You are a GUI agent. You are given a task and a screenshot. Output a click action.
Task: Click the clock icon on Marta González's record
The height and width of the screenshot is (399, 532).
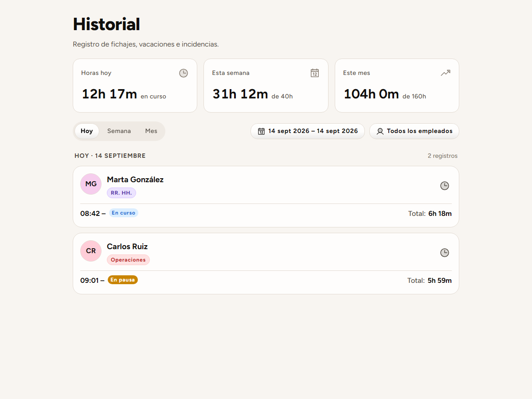point(445,186)
